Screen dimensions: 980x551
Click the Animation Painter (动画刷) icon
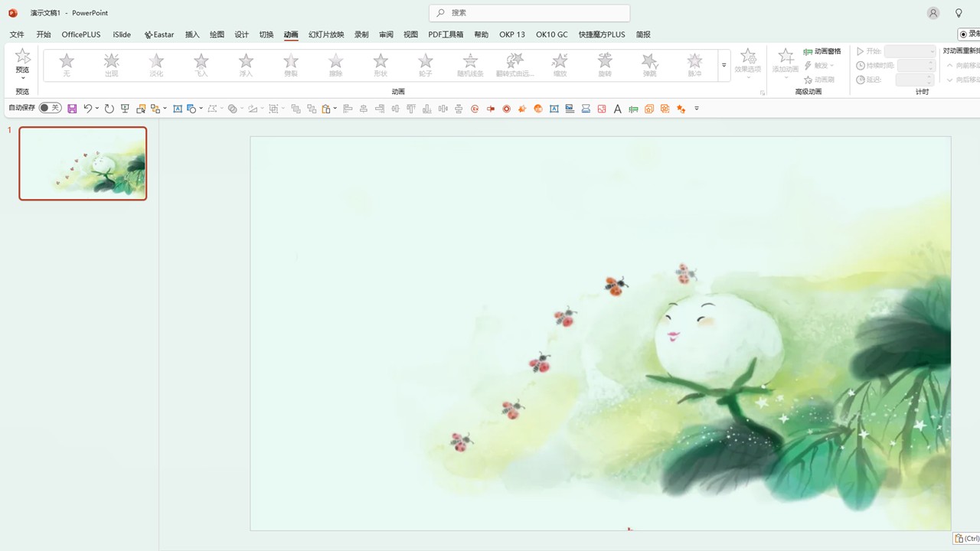tap(819, 80)
